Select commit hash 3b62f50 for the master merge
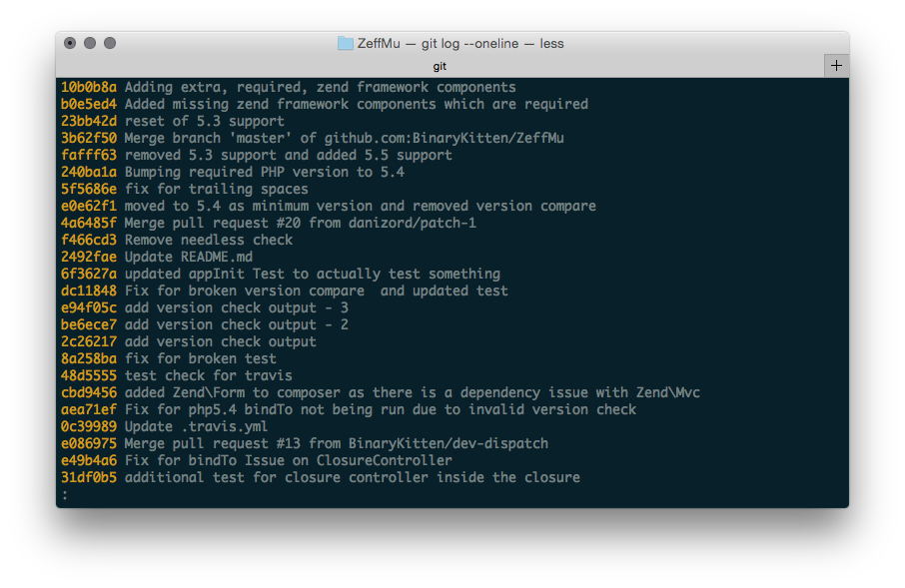Screen dimensions: 905x588 click(x=88, y=138)
